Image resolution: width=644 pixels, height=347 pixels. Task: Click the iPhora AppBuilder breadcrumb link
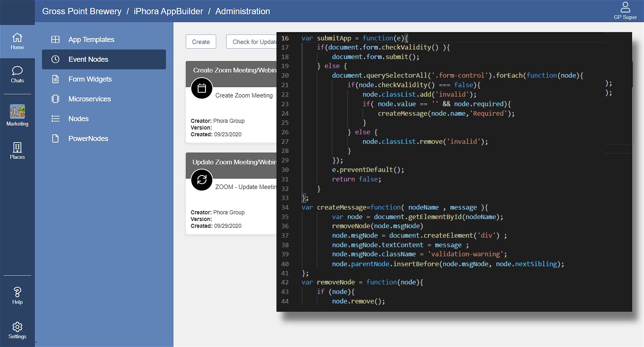(x=168, y=11)
